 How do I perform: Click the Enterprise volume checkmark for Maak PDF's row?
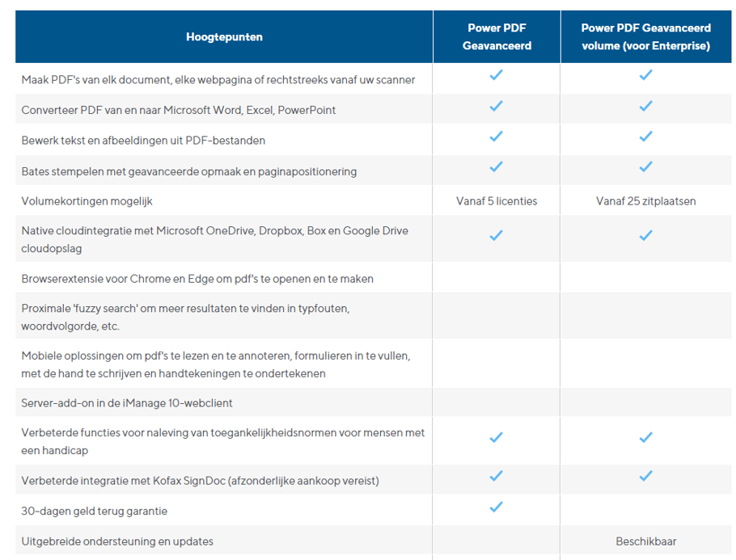(x=645, y=75)
